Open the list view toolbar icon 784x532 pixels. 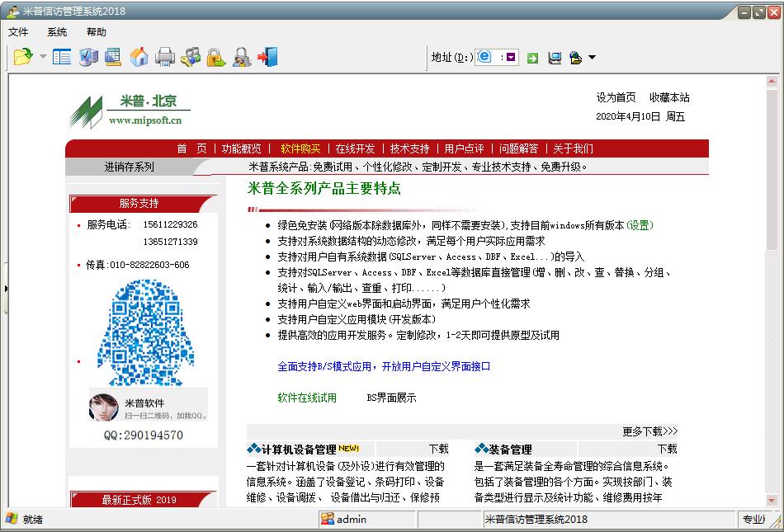(62, 57)
